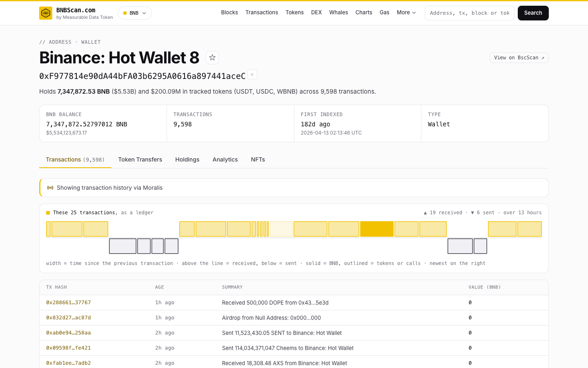This screenshot has width=588, height=368.
Task: Open transaction 0x288661…37767
Action: pos(69,303)
